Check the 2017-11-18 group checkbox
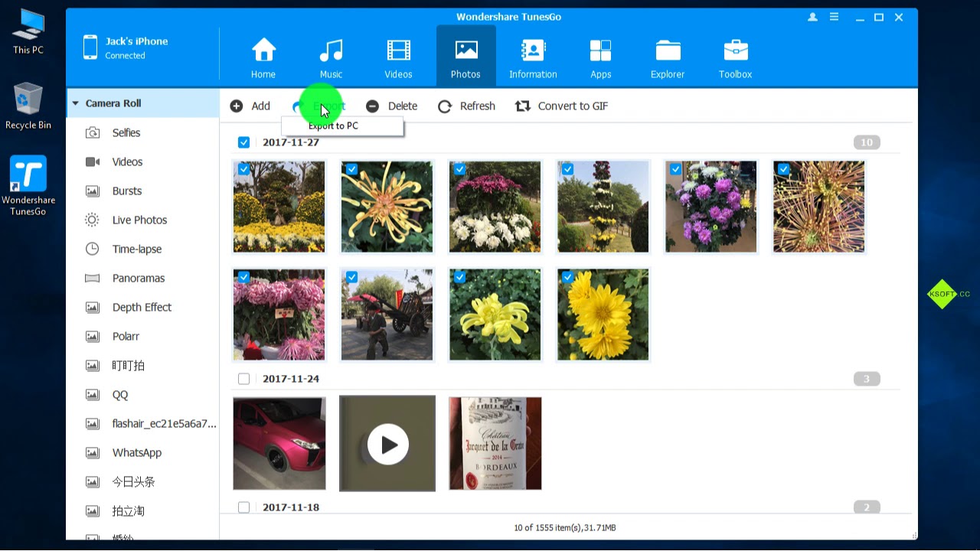 tap(243, 507)
